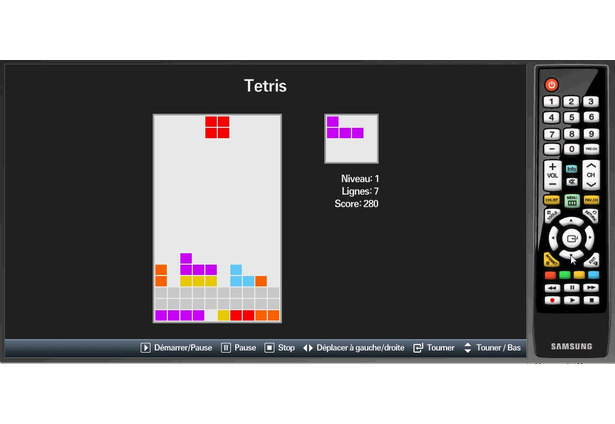Click number 0 on the remote keypad
This screenshot has height=424, width=615.
tap(571, 149)
